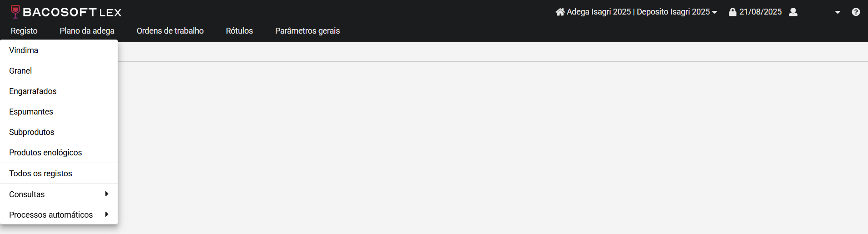Open the Registo menu

coord(24,31)
